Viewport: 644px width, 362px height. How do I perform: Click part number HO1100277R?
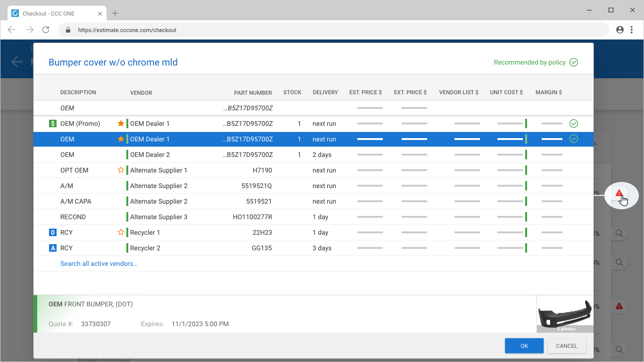tap(252, 217)
